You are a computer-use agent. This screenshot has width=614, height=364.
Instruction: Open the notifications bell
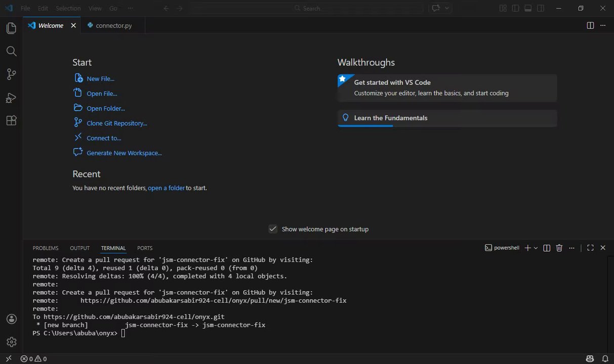(605, 359)
